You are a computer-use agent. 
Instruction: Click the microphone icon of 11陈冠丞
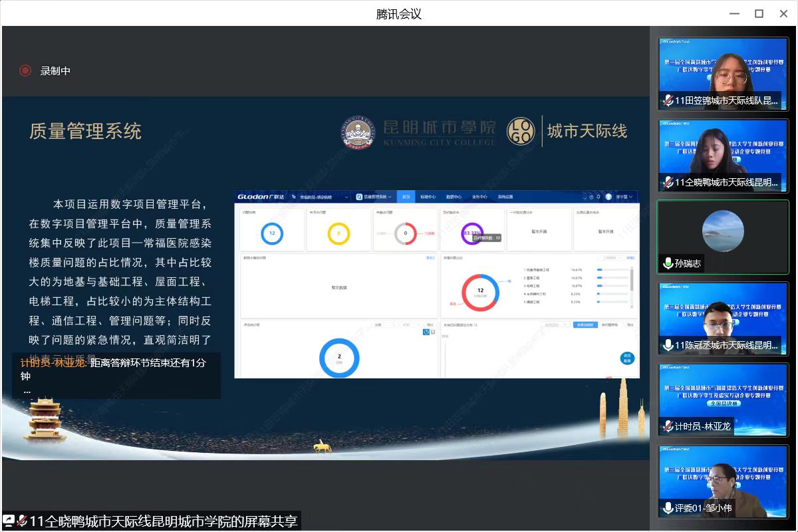[x=668, y=345]
